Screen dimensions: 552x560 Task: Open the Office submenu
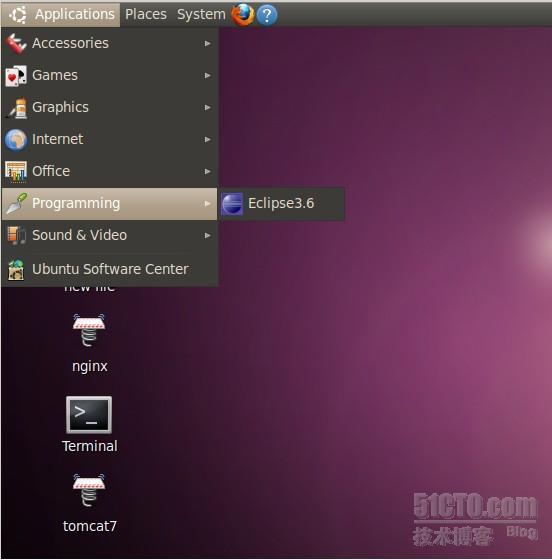110,171
